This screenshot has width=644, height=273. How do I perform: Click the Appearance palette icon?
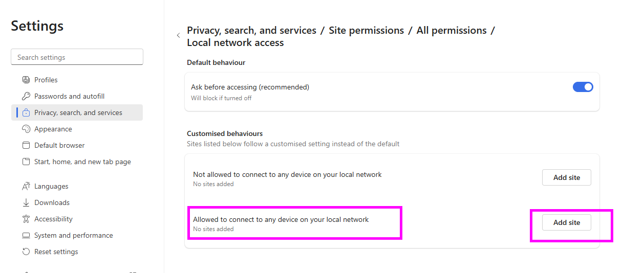tap(26, 129)
